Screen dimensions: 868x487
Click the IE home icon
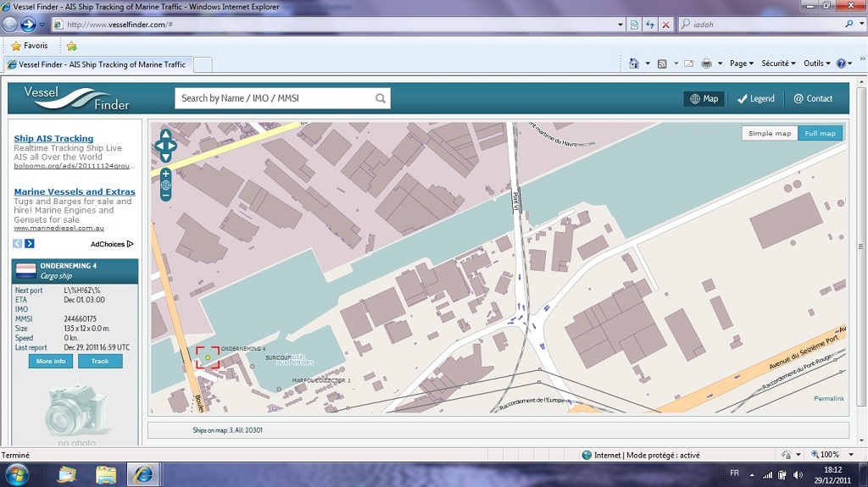[x=634, y=64]
